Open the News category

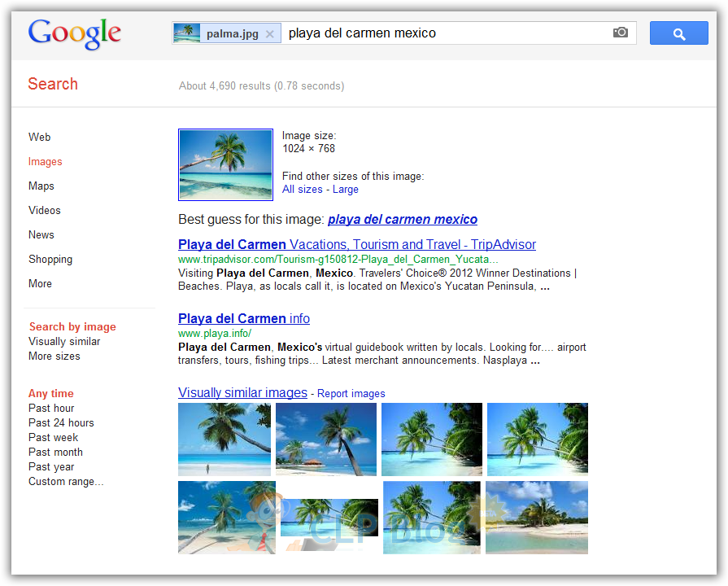click(x=41, y=234)
